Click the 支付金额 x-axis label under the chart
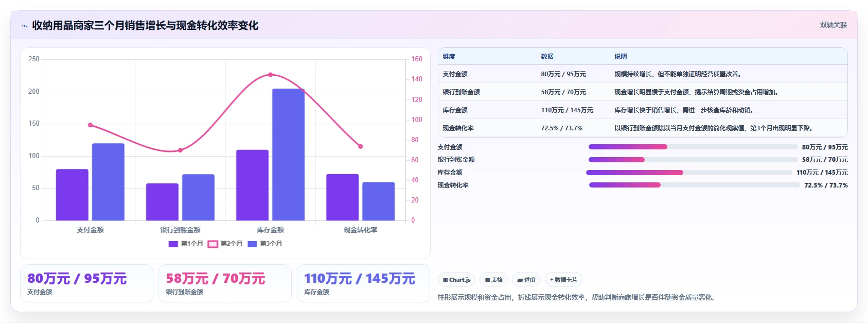 (x=90, y=230)
